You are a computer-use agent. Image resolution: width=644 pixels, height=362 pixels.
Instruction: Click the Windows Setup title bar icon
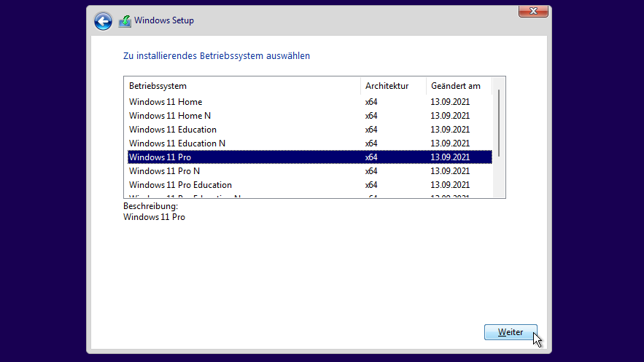[x=125, y=21]
